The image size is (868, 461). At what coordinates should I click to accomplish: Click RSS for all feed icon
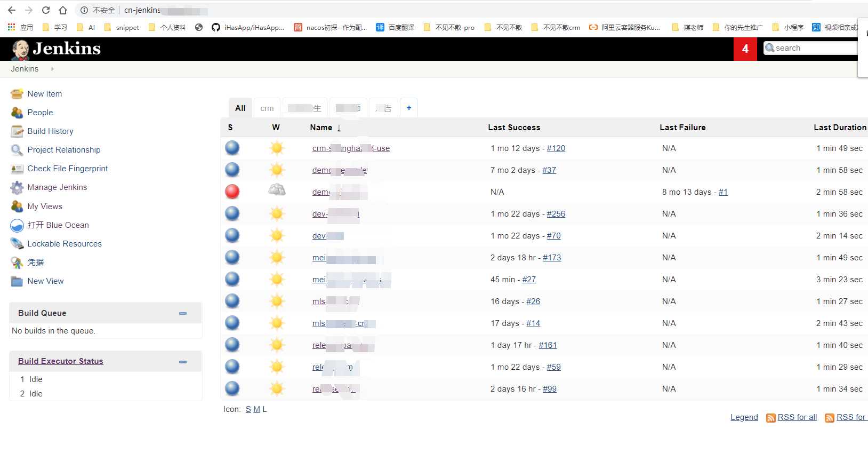click(x=770, y=418)
